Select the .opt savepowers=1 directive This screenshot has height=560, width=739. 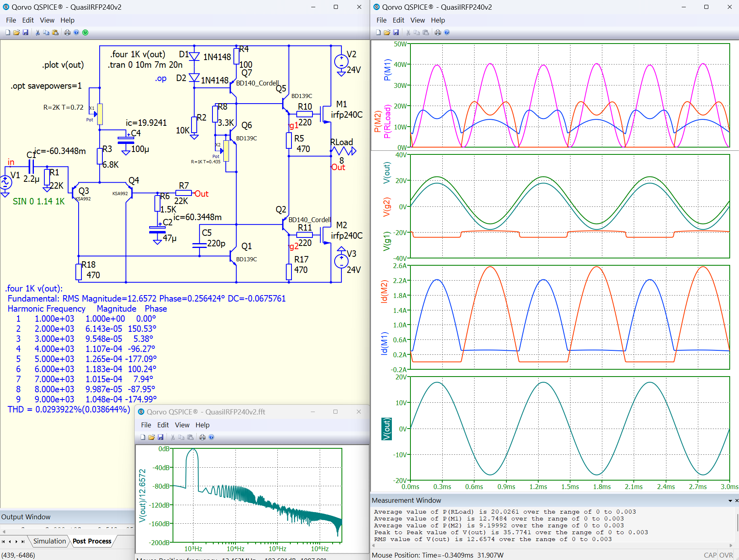point(46,86)
